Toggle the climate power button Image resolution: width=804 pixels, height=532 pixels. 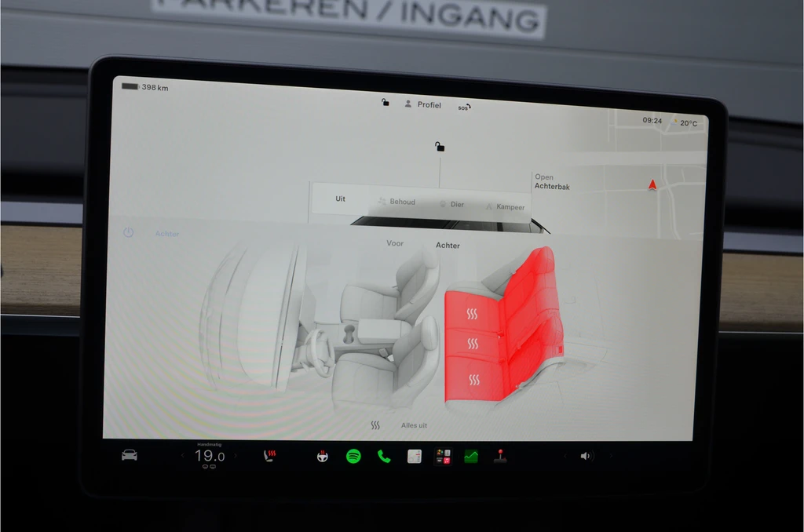[x=128, y=233]
